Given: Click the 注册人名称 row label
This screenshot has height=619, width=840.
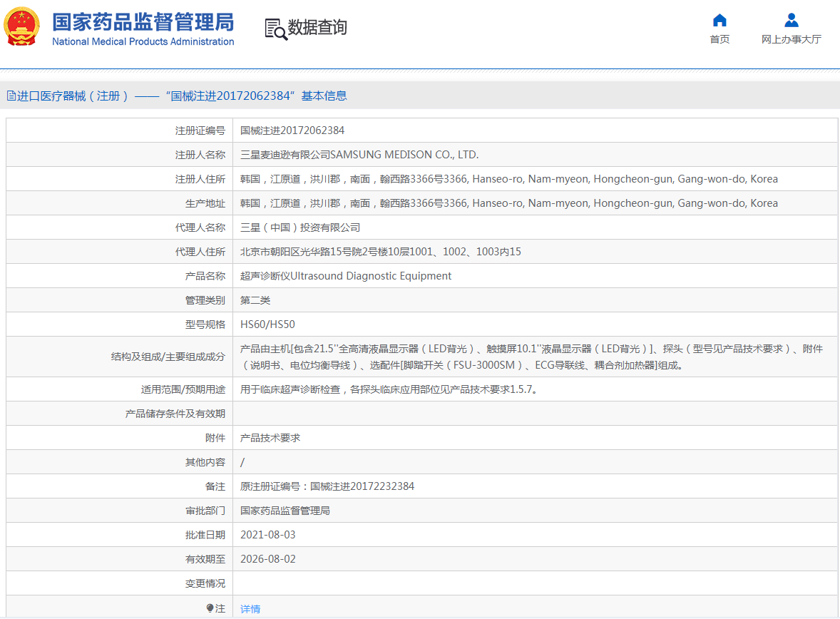Looking at the screenshot, I should [200, 154].
